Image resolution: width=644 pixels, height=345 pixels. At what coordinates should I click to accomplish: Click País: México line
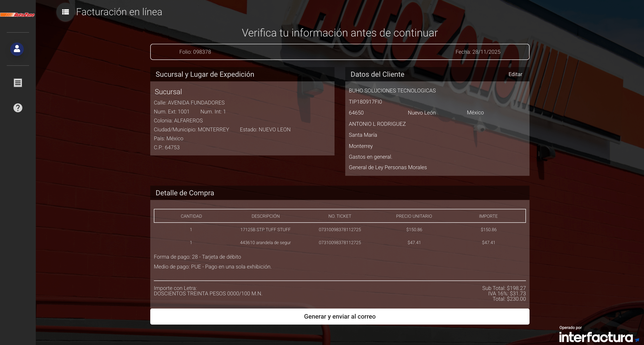(x=169, y=138)
